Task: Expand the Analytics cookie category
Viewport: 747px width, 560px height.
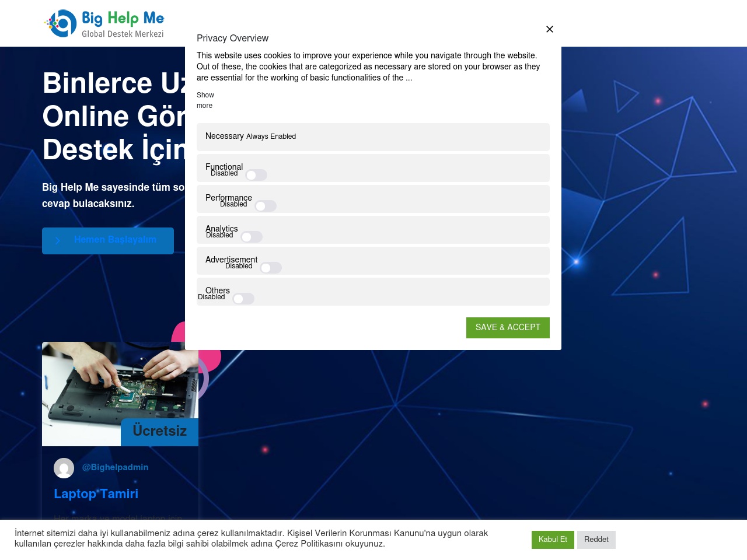Action: (222, 228)
